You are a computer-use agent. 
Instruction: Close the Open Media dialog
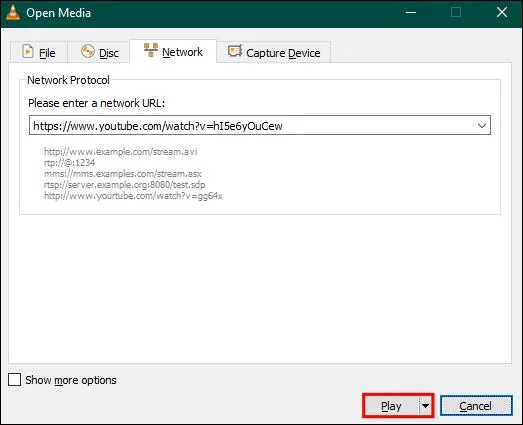coord(502,13)
